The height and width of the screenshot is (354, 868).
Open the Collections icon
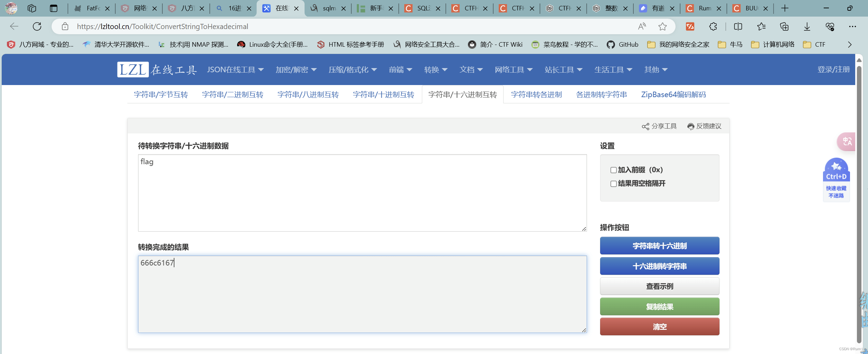tap(784, 26)
